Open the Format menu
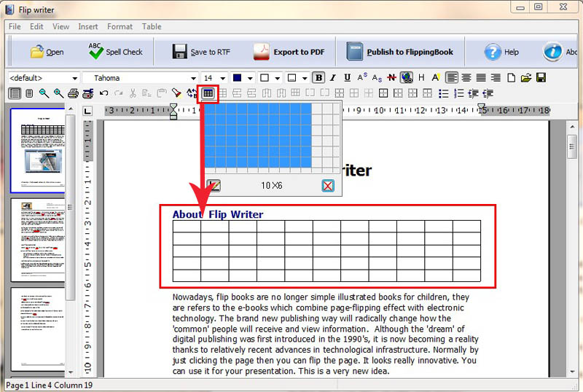Viewport: 583px width, 392px height. [x=120, y=26]
